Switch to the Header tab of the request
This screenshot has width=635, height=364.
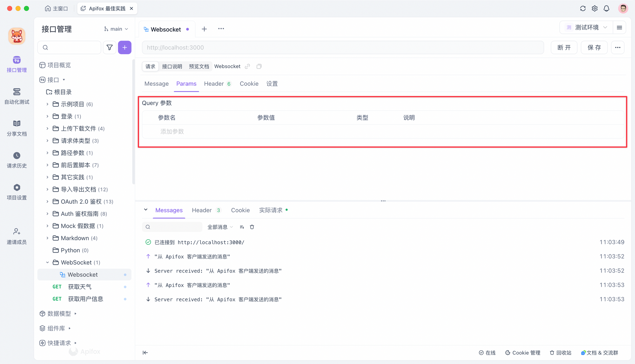214,83
